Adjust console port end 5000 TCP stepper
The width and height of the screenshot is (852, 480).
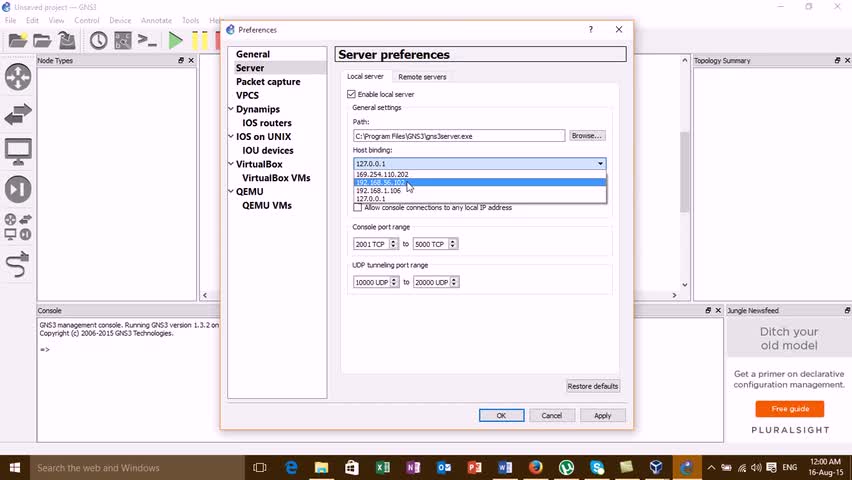[453, 244]
